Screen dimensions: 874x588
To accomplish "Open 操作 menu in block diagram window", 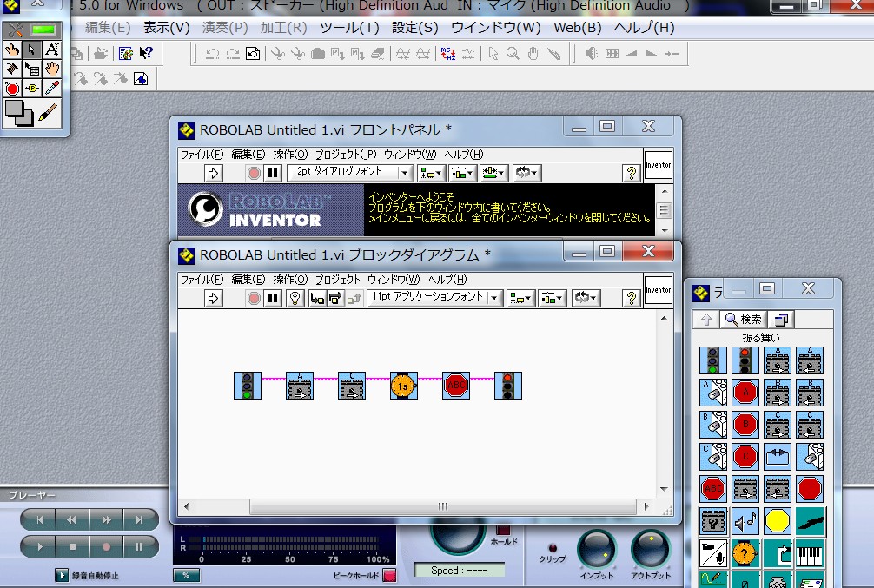I will [x=290, y=279].
